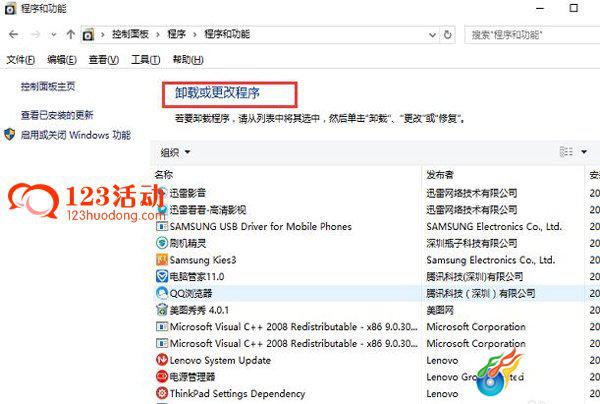Viewport: 600px width, 404px height.
Task: Click the 美图秀秀 4.0.1 icon
Action: (x=162, y=310)
